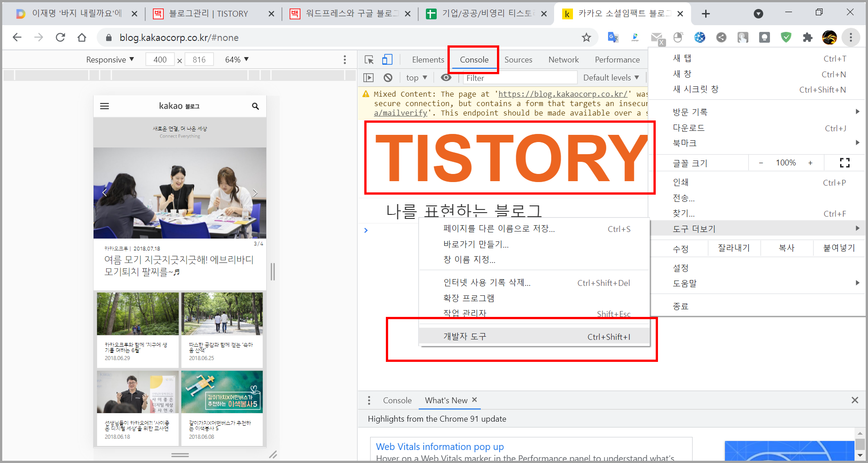Screen dimensions: 868x463
Task: Decrease zoom with the minus button
Action: click(x=761, y=163)
